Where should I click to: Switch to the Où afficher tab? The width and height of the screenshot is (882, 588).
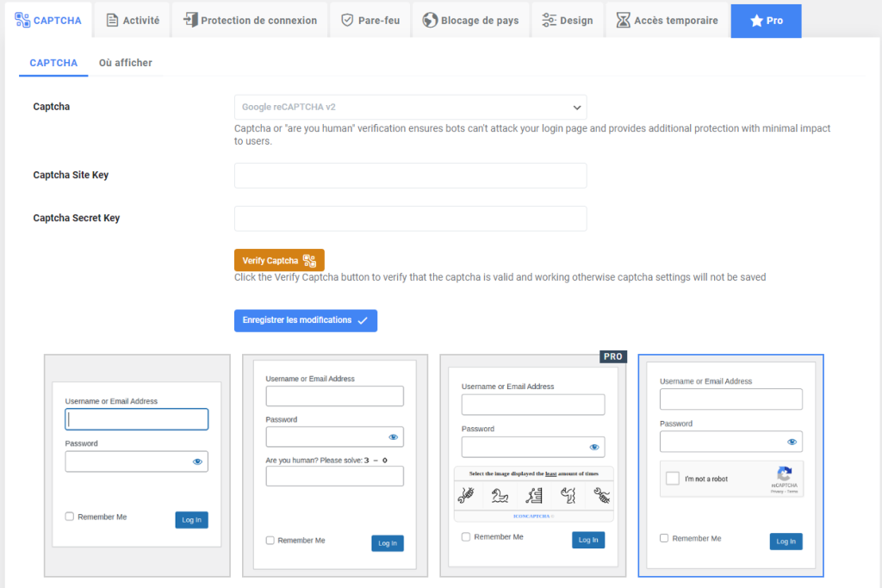click(126, 63)
